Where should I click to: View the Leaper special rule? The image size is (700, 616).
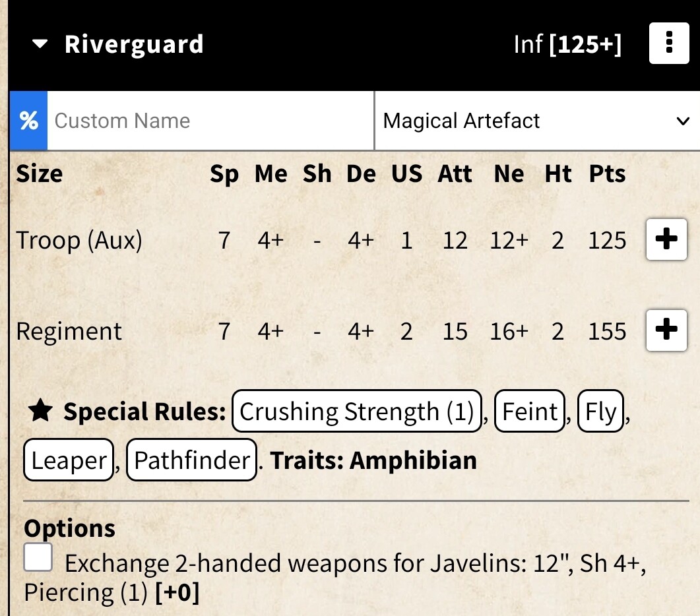(x=69, y=460)
